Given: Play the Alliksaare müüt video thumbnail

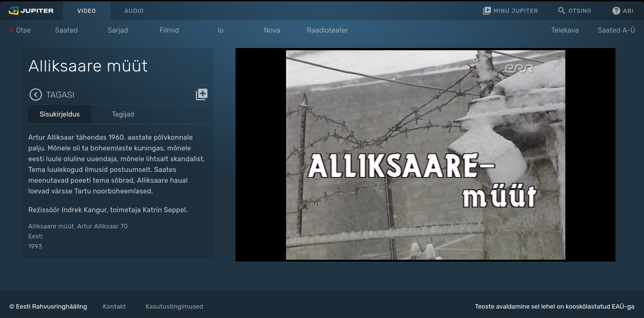Looking at the screenshot, I should 425,155.
